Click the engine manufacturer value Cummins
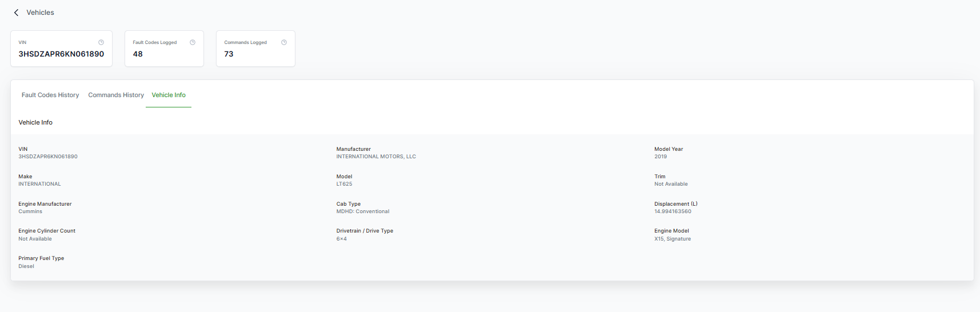The height and width of the screenshot is (312, 980). click(30, 211)
